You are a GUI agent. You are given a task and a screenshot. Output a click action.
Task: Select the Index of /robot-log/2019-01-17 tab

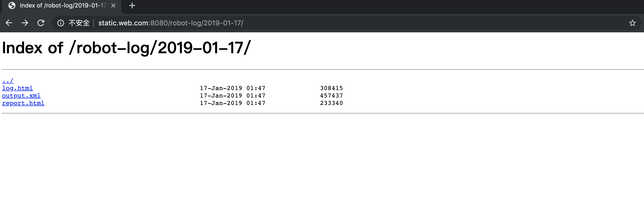[x=62, y=6]
